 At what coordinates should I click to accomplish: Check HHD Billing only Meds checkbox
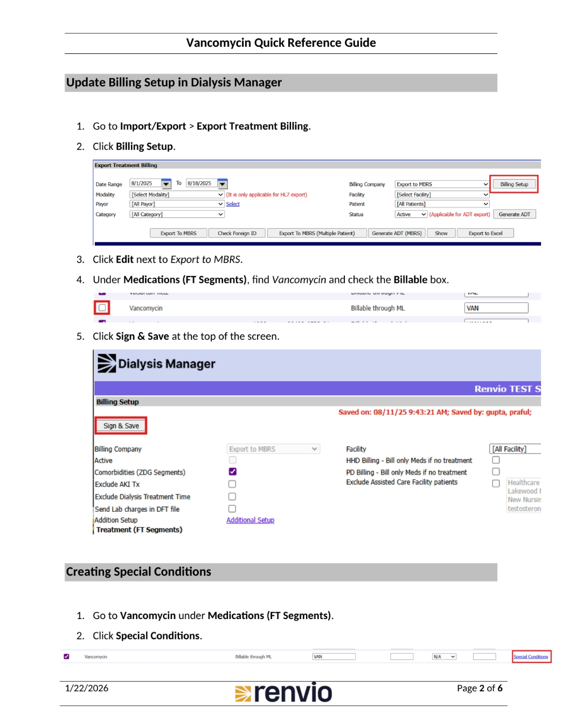(x=496, y=460)
